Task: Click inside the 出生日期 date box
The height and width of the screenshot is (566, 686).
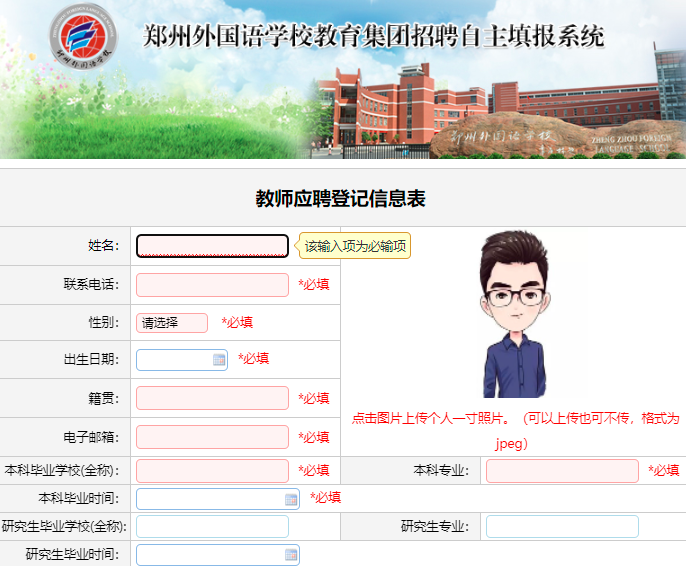Action: [x=174, y=359]
